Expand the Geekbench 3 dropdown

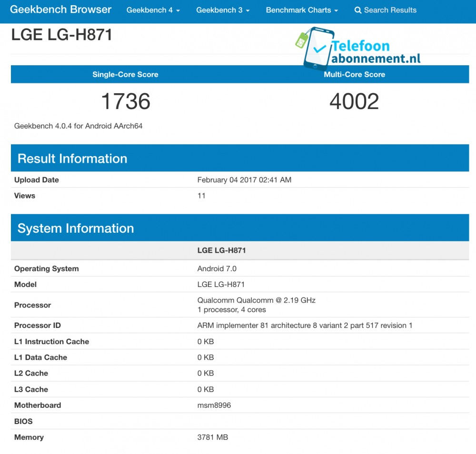pyautogui.click(x=223, y=10)
